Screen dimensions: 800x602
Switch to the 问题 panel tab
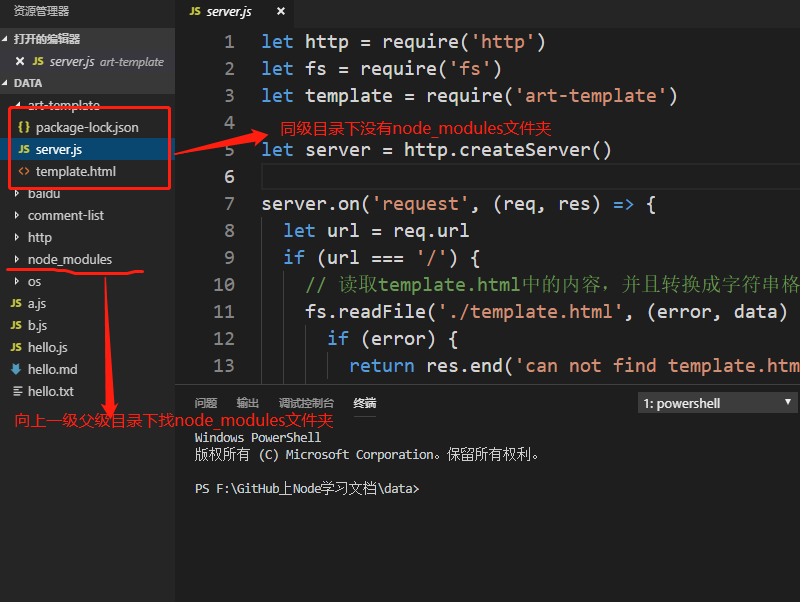(x=206, y=403)
